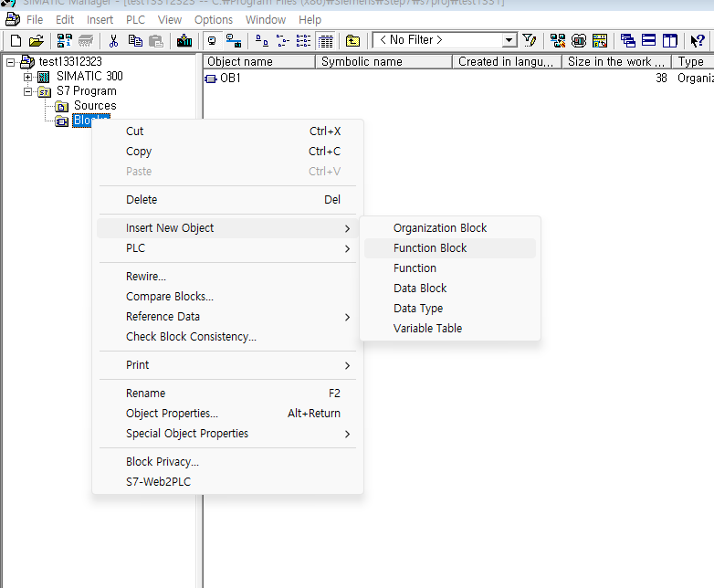Image resolution: width=714 pixels, height=588 pixels.
Task: Expand the SIMATIC 300 station node
Action: point(27,77)
